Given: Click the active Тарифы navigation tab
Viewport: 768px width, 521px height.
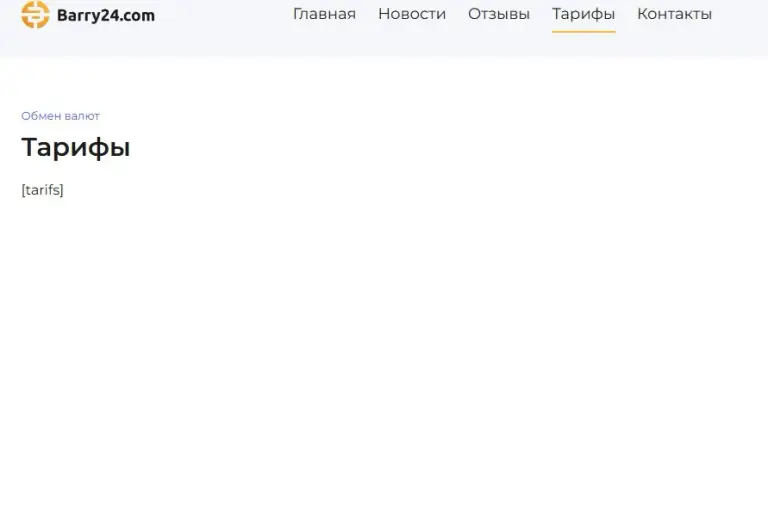Looking at the screenshot, I should [x=583, y=14].
